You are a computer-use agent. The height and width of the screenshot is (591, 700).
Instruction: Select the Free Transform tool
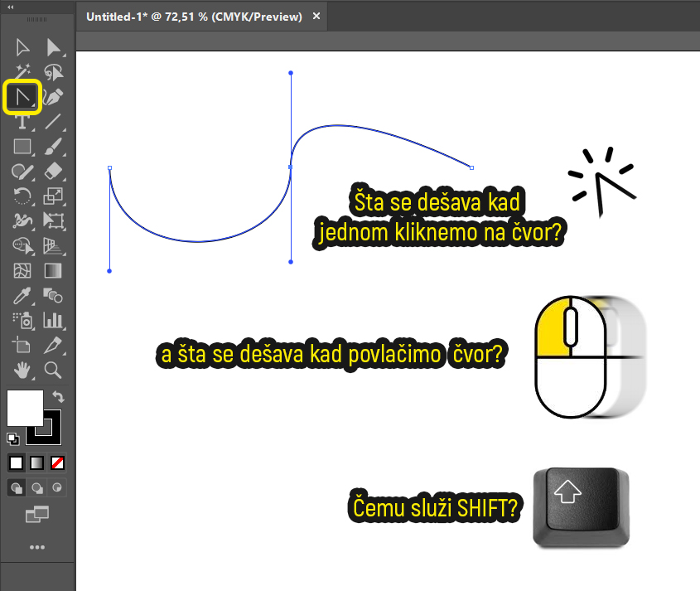click(53, 220)
